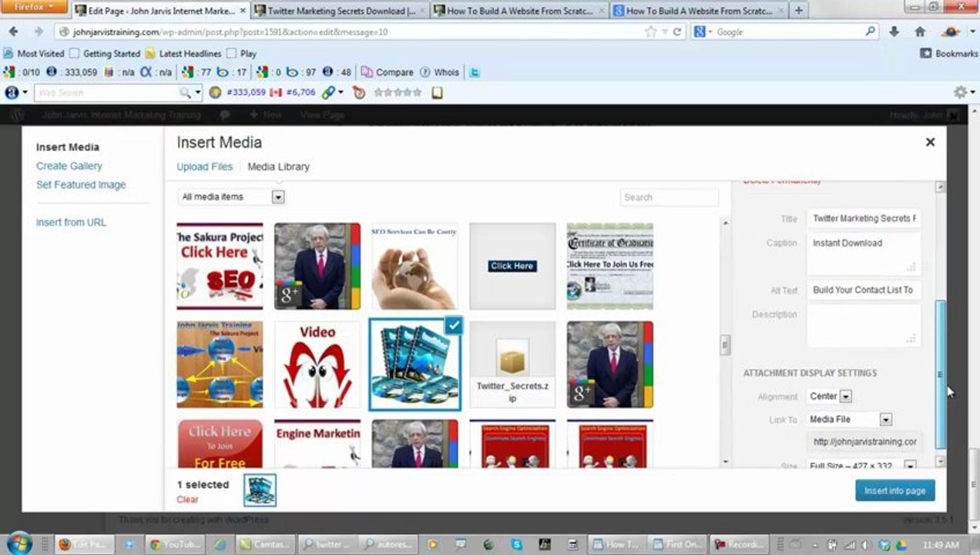Click the Google search magnifier icon
The width and height of the screenshot is (980, 555).
[870, 32]
